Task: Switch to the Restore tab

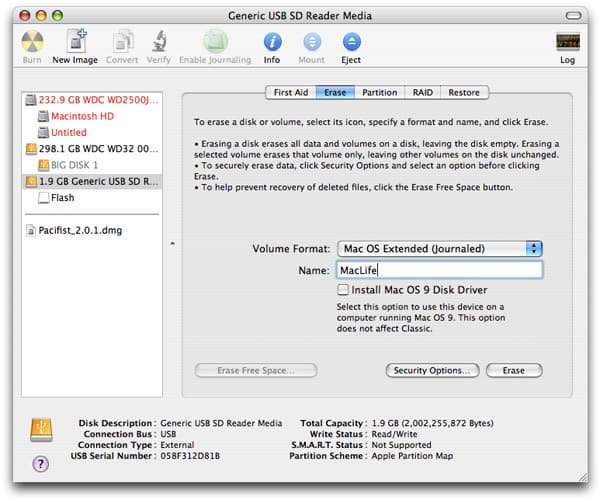Action: (464, 93)
